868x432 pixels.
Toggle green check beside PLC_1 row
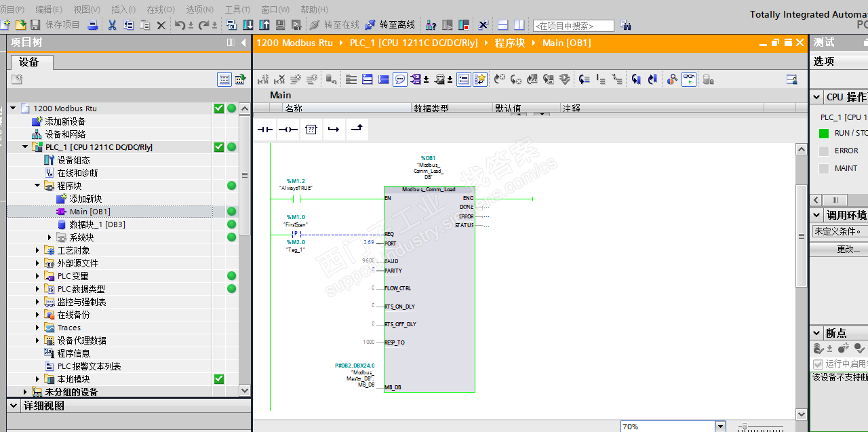click(219, 147)
